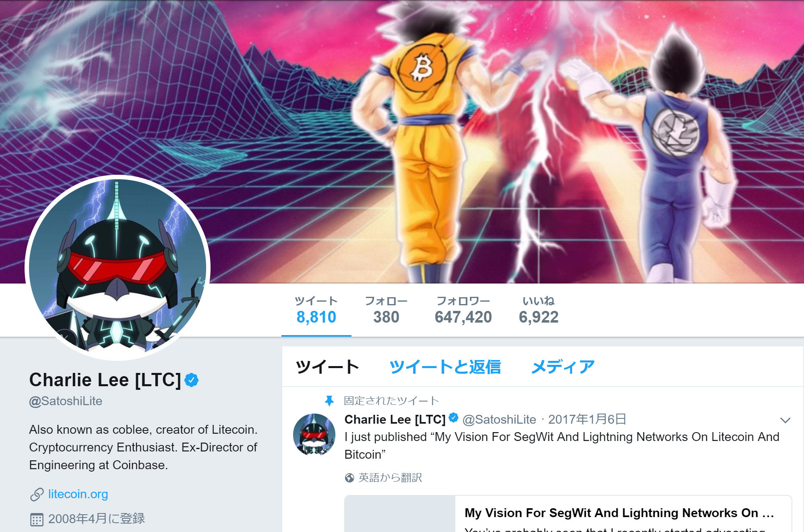Open the フォロワー 647,420 followers list

pos(463,310)
